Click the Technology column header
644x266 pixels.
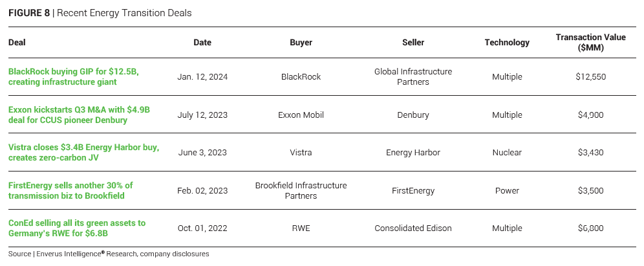pyautogui.click(x=507, y=43)
